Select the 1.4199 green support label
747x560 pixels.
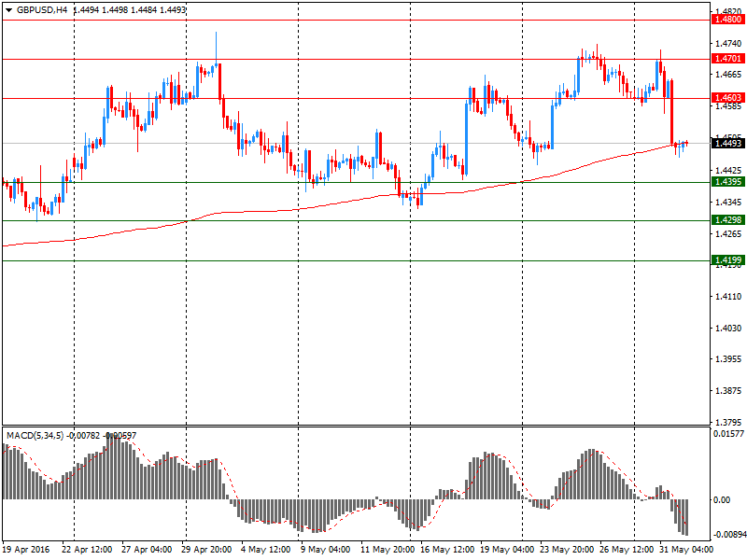[x=728, y=260]
